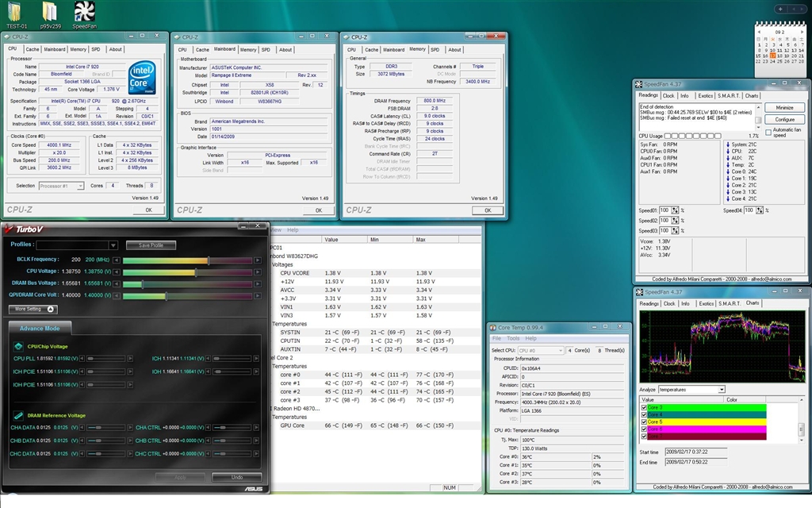Uncheck Core 3 in the chart list

(x=644, y=407)
